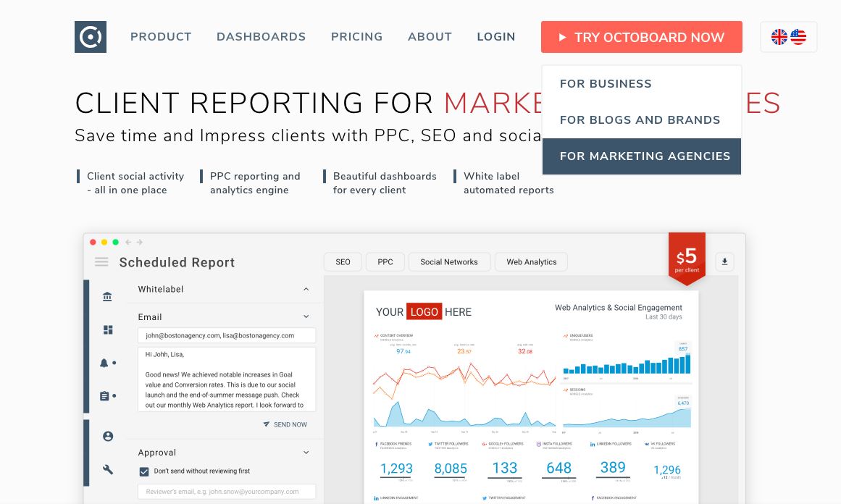Screen dimensions: 841x504
Task: Open the account profile sidebar icon
Action: 108,437
